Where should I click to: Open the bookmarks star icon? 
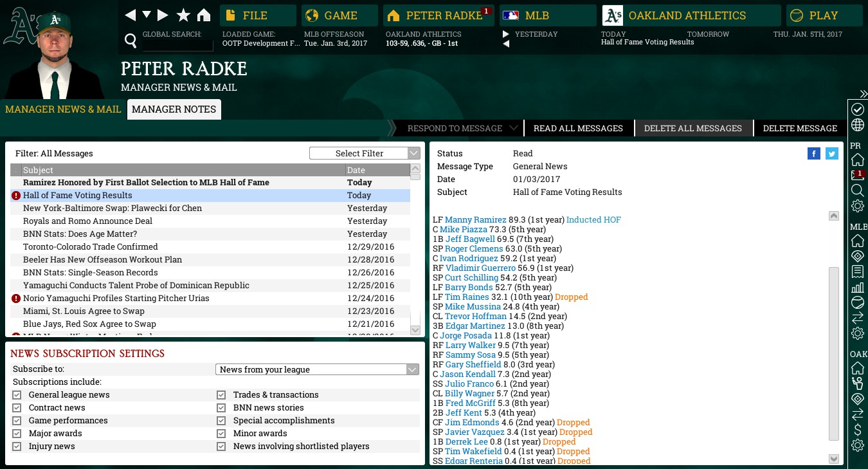(x=183, y=15)
